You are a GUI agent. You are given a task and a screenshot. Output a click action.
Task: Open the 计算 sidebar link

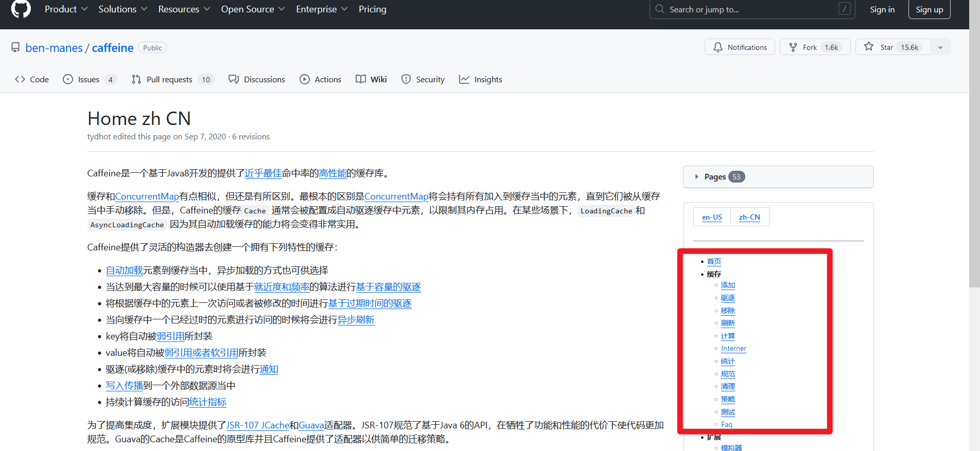coord(728,336)
